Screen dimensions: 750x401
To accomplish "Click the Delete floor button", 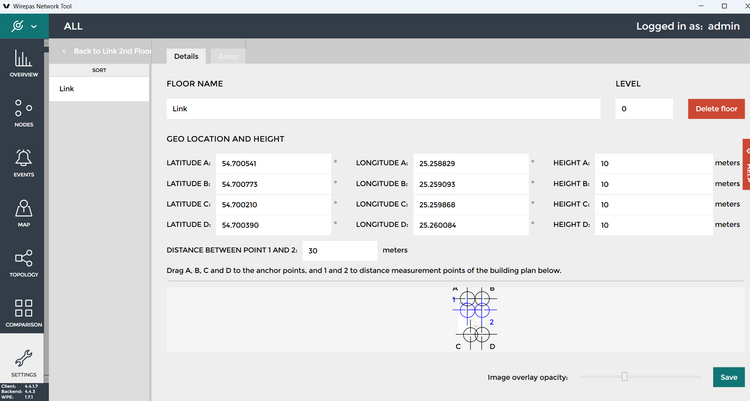I will [716, 109].
